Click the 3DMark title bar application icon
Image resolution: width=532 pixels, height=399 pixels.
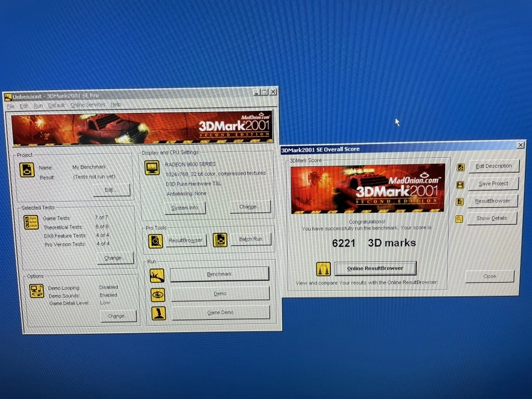coord(8,97)
